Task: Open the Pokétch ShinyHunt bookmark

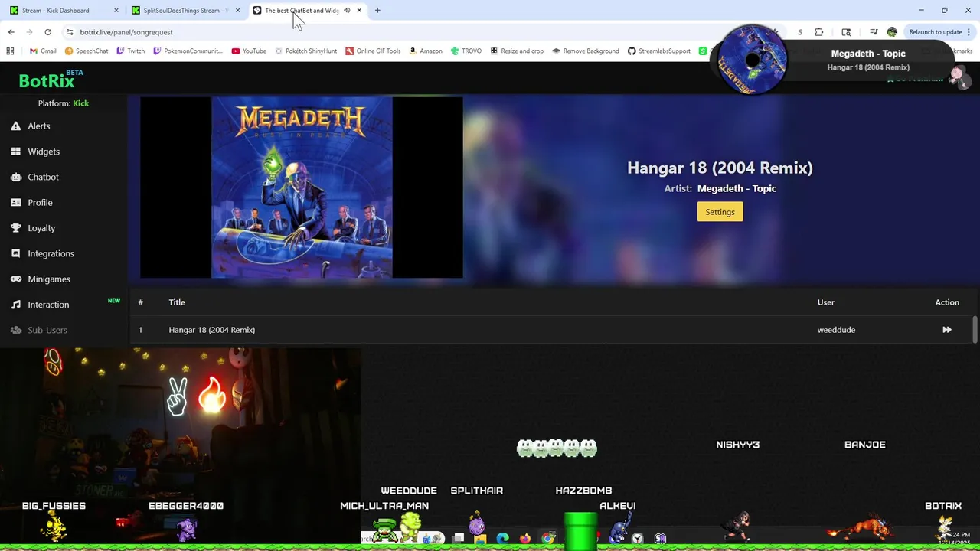Action: coord(305,51)
